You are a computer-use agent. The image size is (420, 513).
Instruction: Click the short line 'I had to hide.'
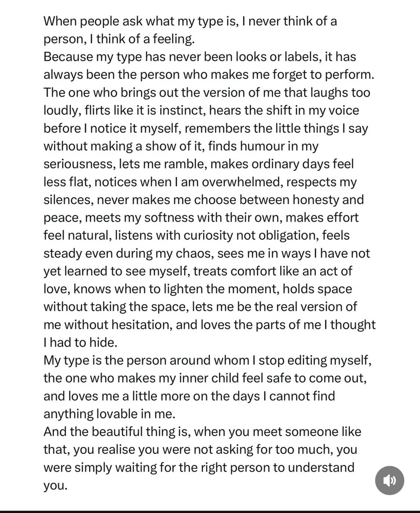click(x=81, y=343)
